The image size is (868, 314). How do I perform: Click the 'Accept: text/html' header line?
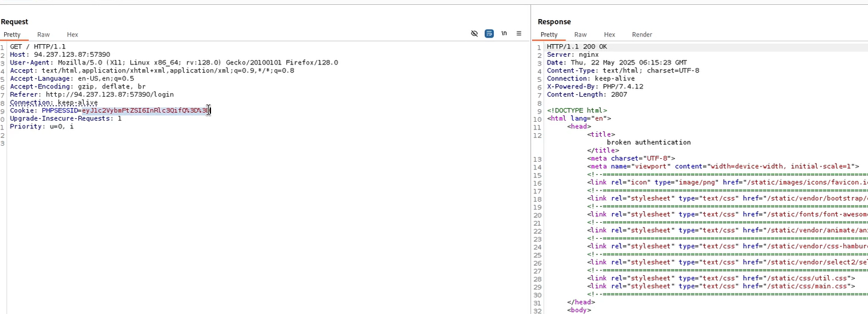pos(152,70)
